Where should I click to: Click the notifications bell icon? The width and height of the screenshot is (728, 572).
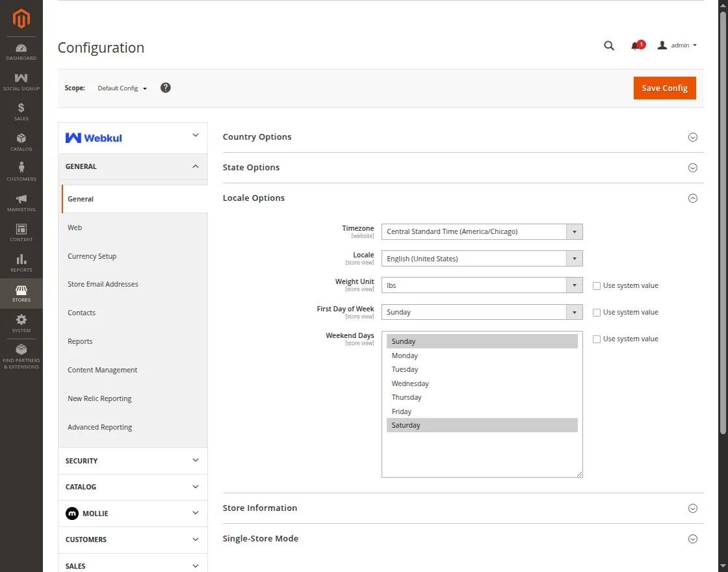[635, 45]
